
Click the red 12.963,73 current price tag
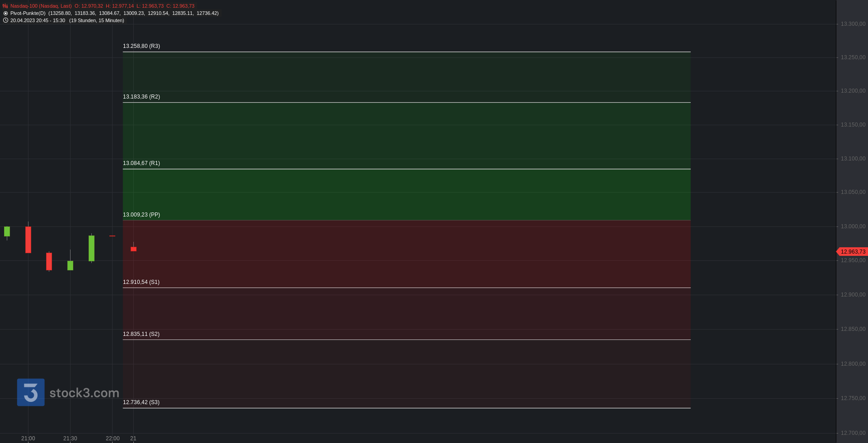[852, 252]
